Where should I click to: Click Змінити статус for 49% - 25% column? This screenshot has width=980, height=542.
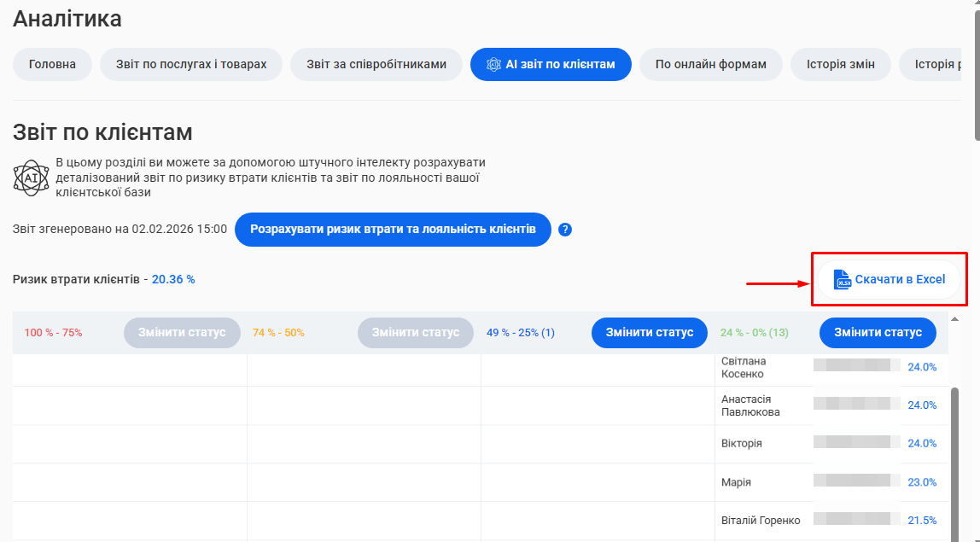(649, 332)
